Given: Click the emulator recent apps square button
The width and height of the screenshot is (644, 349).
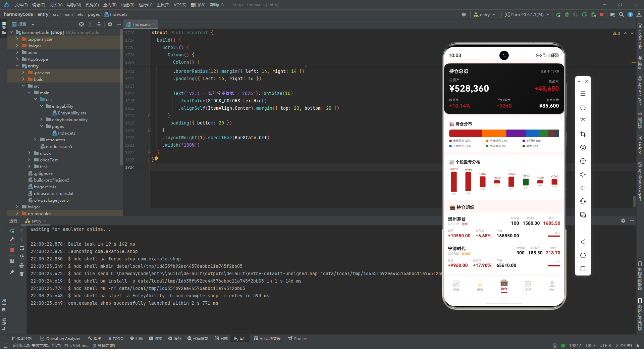Looking at the screenshot, I should point(583,269).
